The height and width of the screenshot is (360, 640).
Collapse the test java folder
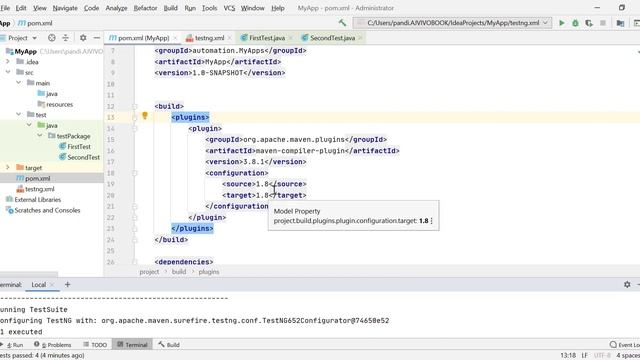coord(29,125)
